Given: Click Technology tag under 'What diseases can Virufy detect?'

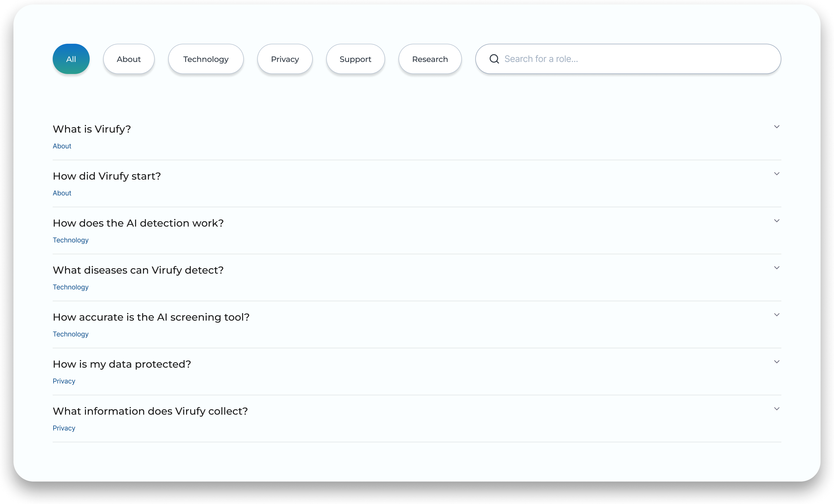Looking at the screenshot, I should pyautogui.click(x=70, y=287).
